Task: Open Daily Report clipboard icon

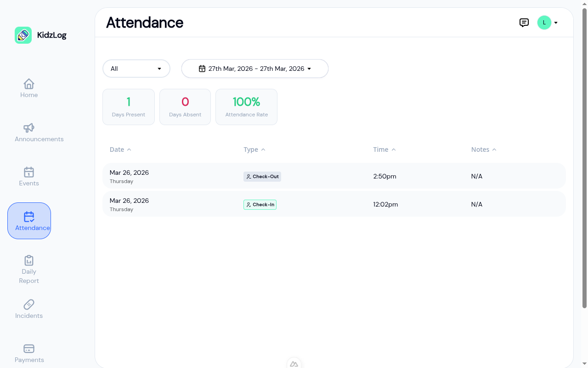Action: [x=29, y=260]
